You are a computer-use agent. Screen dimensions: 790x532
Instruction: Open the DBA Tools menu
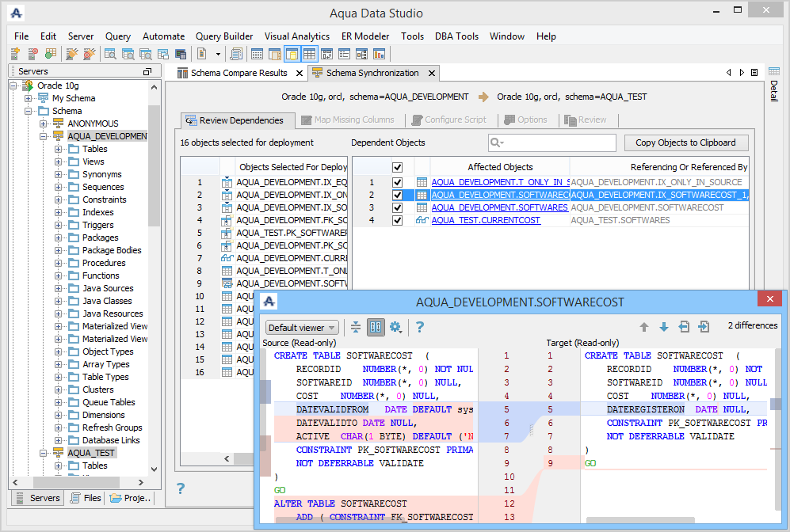point(456,36)
